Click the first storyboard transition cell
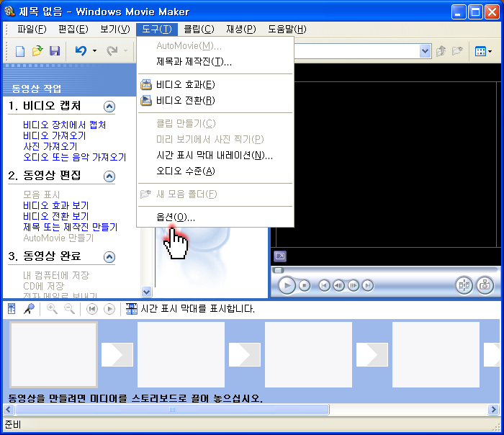 point(117,354)
